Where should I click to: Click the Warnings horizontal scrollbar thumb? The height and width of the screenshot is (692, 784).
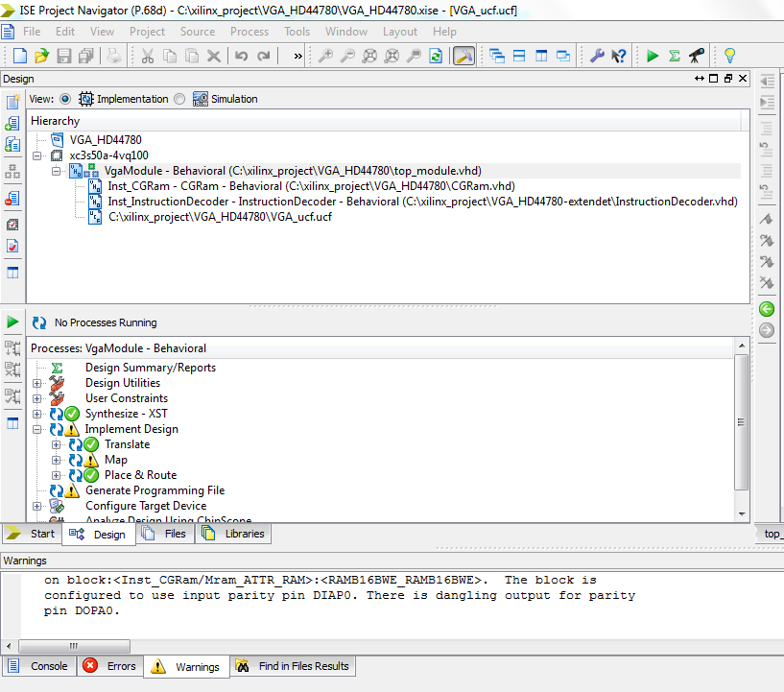coord(74,646)
